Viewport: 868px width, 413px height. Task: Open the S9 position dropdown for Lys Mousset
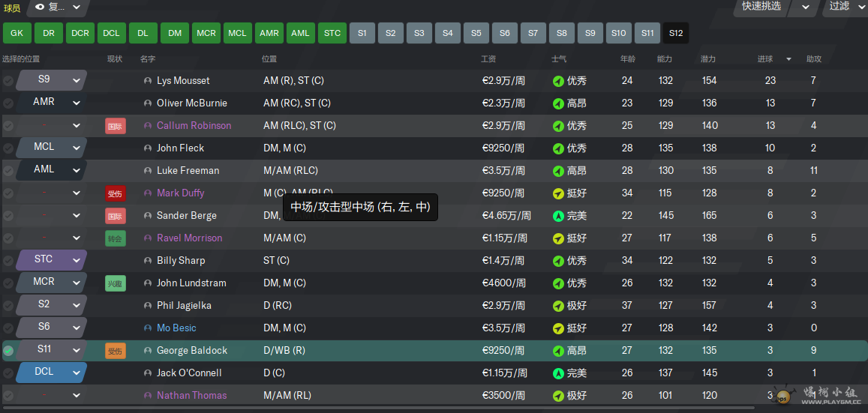point(76,80)
